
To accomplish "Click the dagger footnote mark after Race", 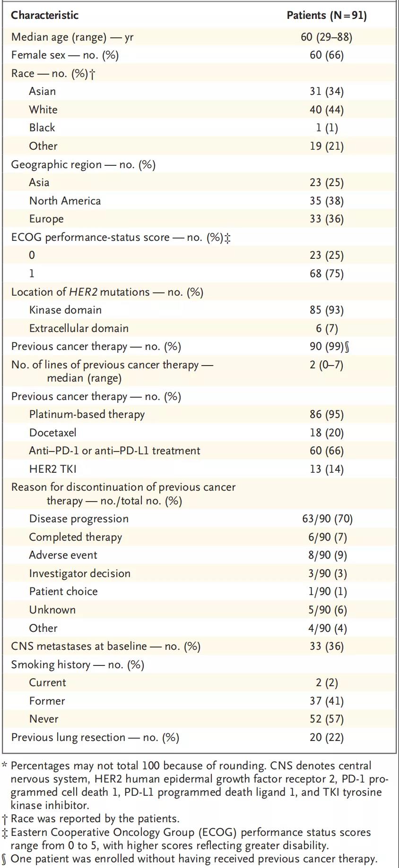I will click(92, 74).
